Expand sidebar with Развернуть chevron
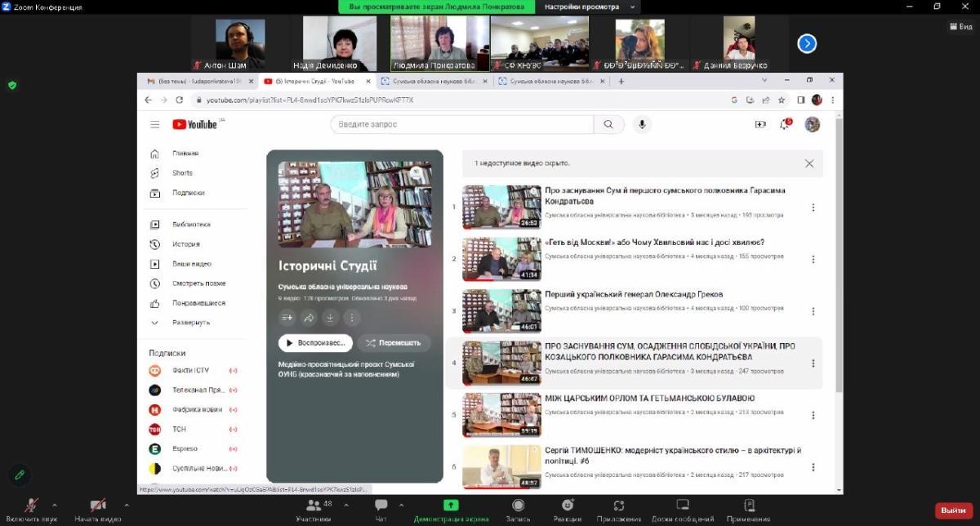The width and height of the screenshot is (980, 526). (155, 323)
